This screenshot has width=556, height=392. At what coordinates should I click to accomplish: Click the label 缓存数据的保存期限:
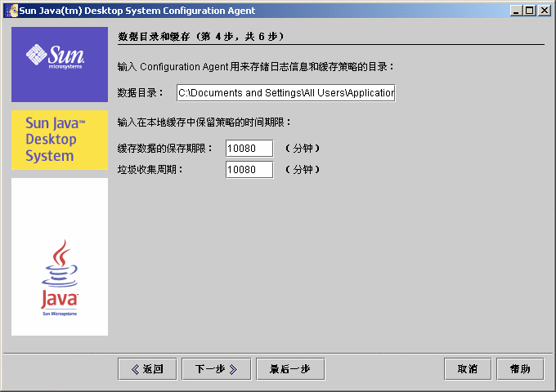pyautogui.click(x=165, y=149)
